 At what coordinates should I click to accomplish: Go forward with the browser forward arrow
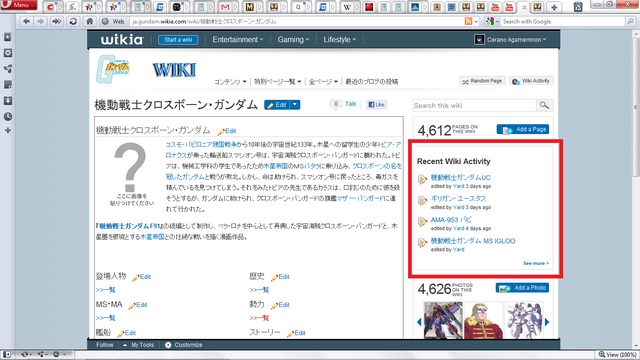(40, 21)
